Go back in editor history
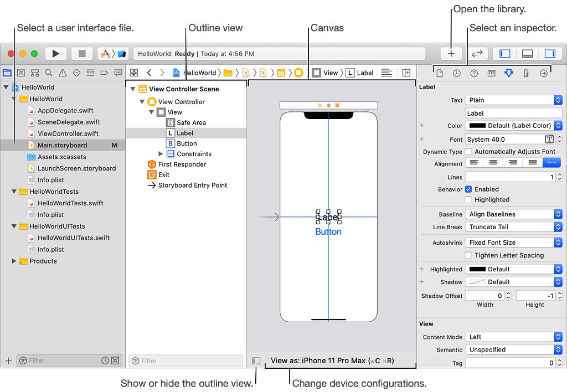This screenshot has width=567, height=392. click(x=149, y=73)
